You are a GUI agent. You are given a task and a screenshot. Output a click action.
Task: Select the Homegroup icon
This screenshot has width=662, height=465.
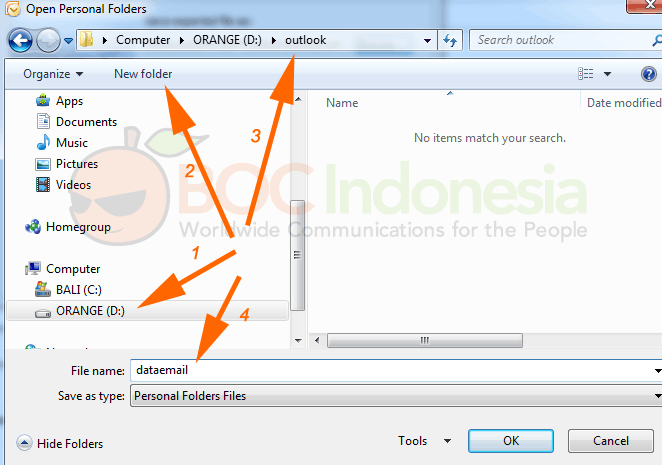(x=33, y=227)
